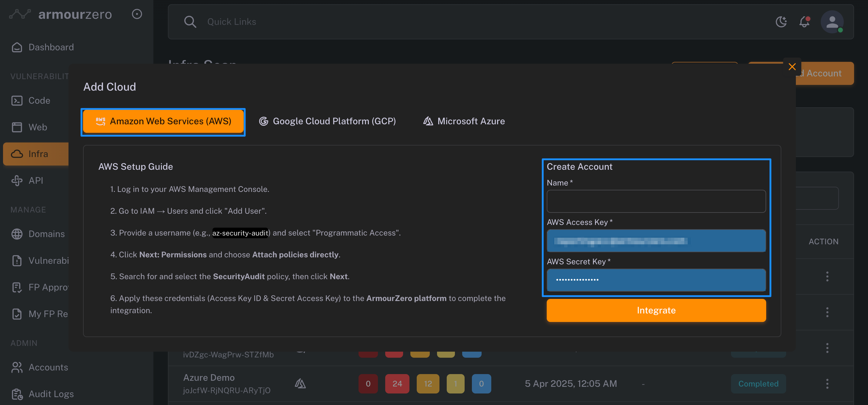Open Dashboard from sidebar
Viewport: 868px width, 405px height.
(x=51, y=47)
